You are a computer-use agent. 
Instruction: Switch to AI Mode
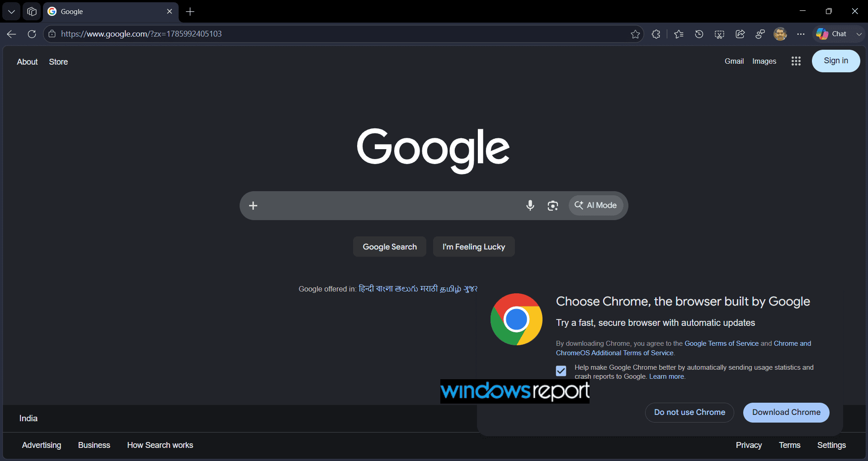pyautogui.click(x=595, y=206)
